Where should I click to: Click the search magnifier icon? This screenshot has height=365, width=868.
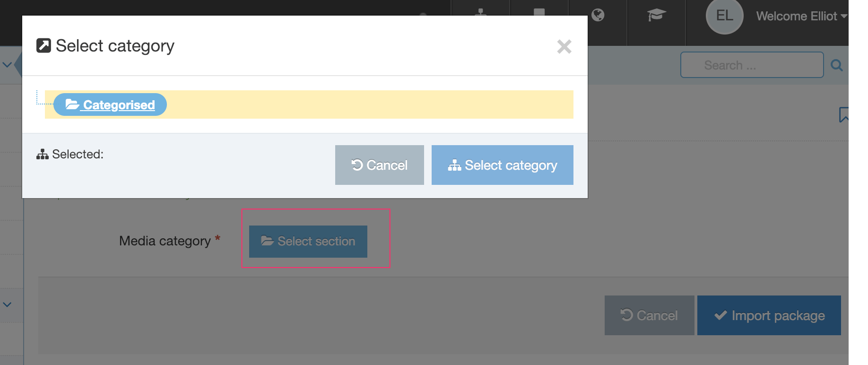point(836,65)
